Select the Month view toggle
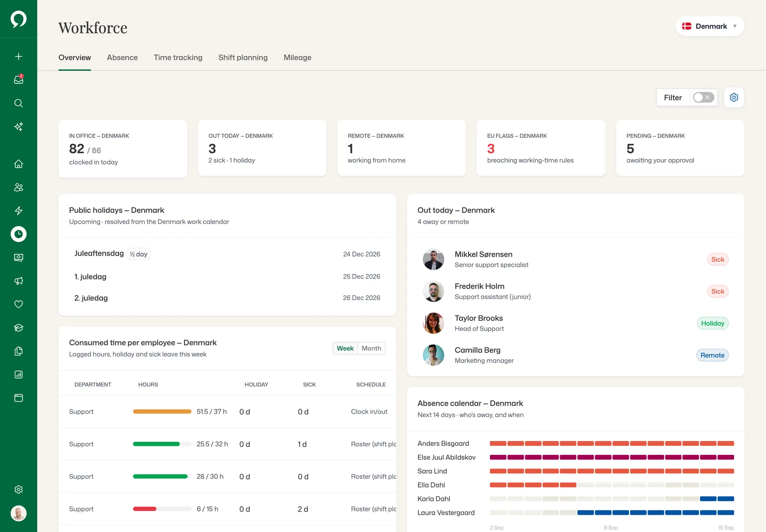Viewport: 766px width, 532px height. [372, 348]
